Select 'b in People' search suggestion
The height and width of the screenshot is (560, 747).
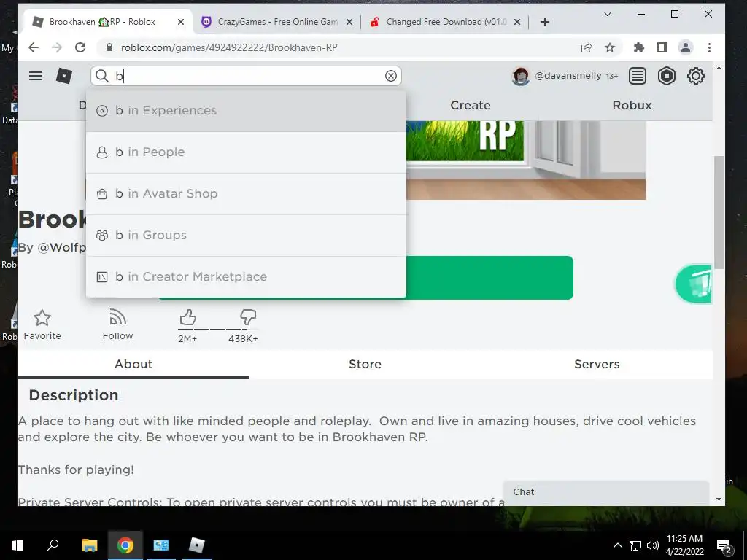[247, 152]
